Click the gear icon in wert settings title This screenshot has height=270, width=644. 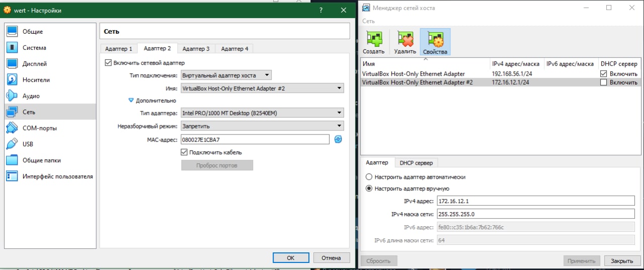(7, 10)
